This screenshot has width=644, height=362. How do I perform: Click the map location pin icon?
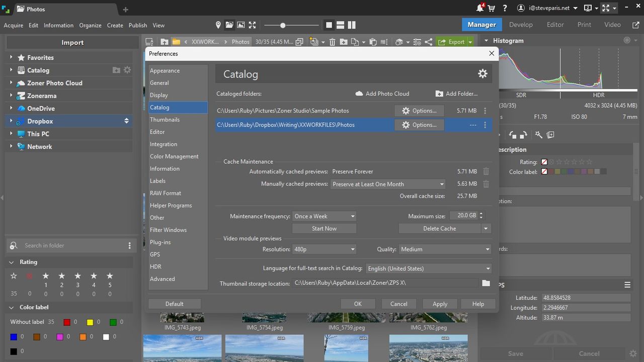(218, 25)
